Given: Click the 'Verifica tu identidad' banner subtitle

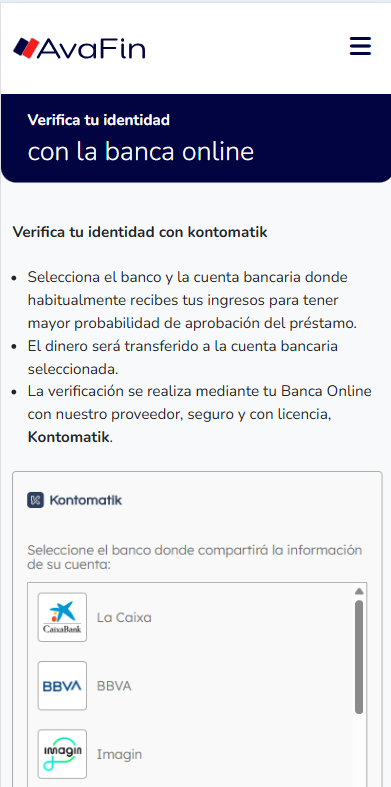Looking at the screenshot, I should (98, 120).
